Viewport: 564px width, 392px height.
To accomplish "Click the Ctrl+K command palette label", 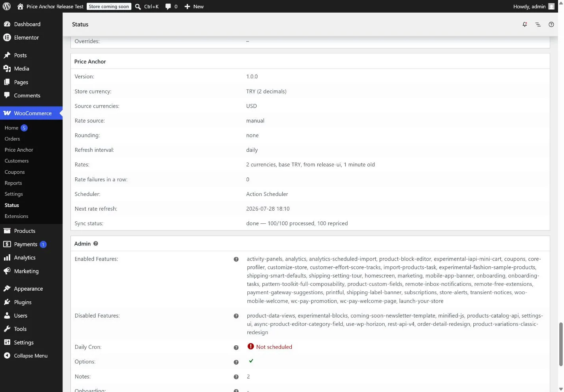I will pyautogui.click(x=151, y=7).
